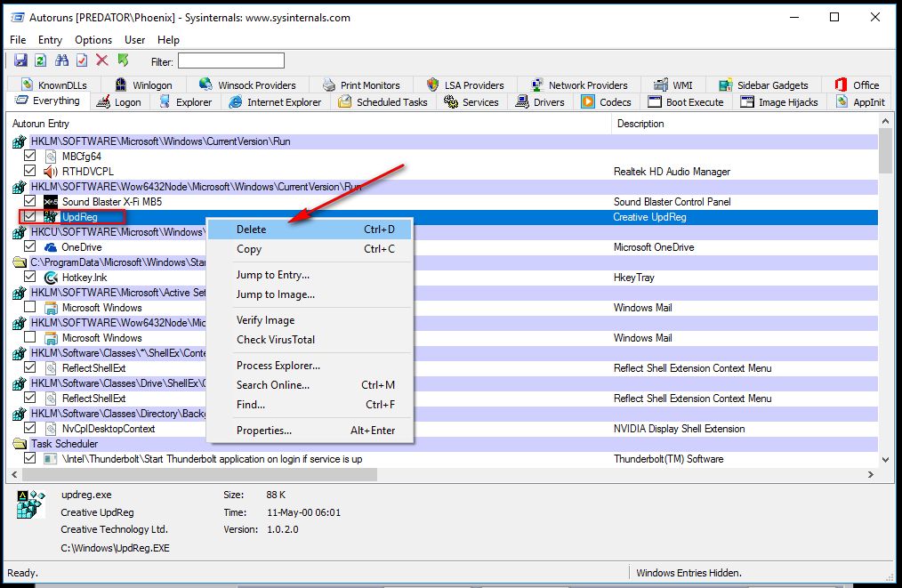Click the Description column header

tap(745, 124)
